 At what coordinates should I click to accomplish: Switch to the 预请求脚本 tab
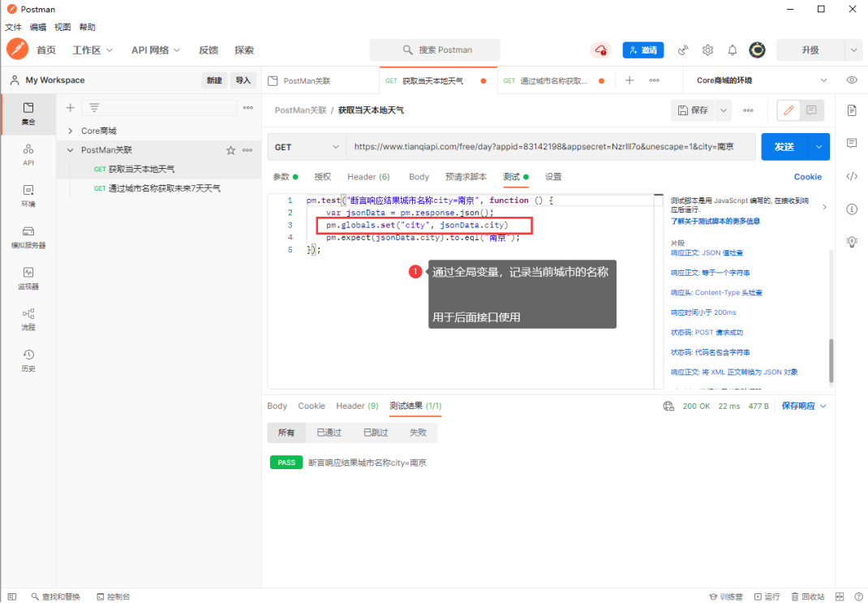[466, 177]
